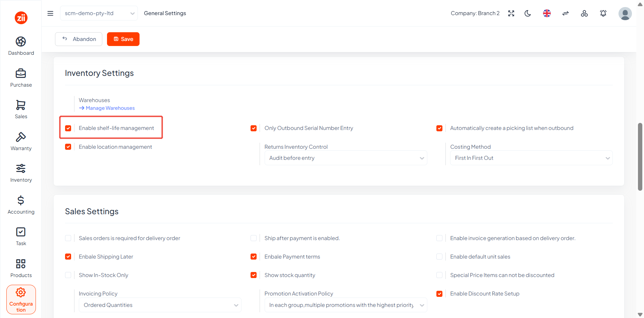Tick Sales orders required for delivery order
This screenshot has height=318, width=644.
[68, 238]
